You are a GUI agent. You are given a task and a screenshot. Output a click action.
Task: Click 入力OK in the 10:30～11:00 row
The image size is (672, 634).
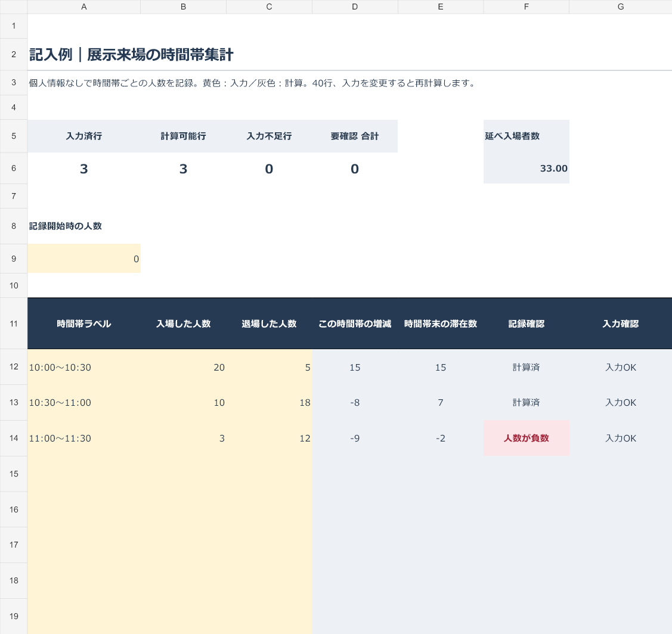(x=621, y=403)
